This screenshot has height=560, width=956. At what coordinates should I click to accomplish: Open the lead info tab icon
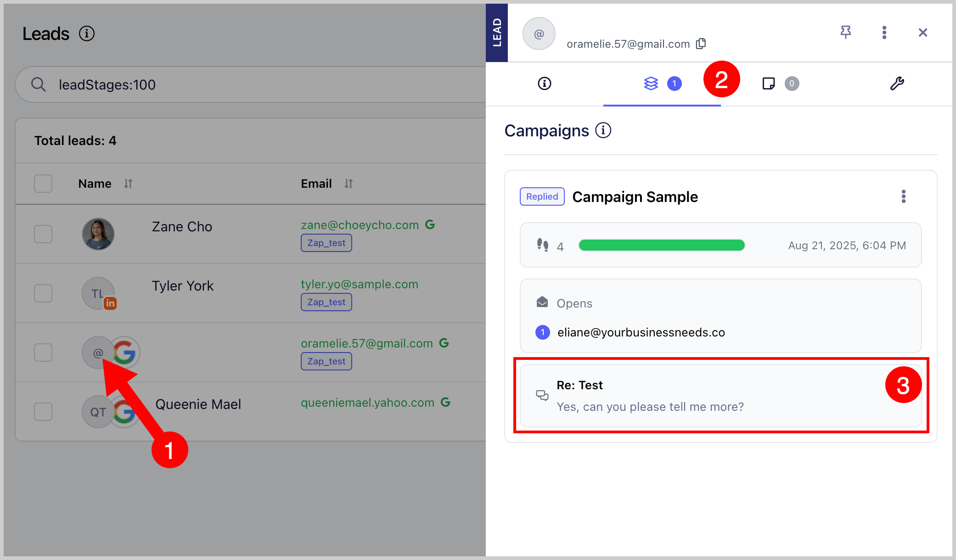(544, 84)
